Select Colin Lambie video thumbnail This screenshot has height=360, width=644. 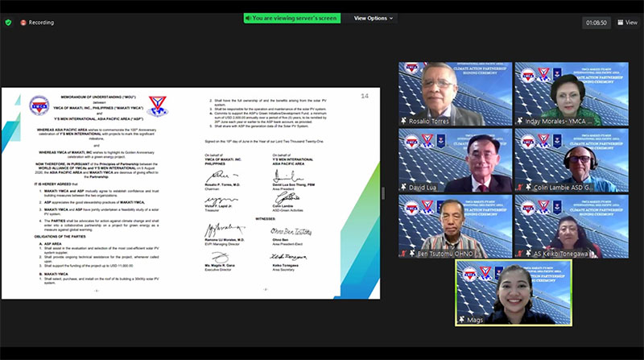tap(572, 160)
